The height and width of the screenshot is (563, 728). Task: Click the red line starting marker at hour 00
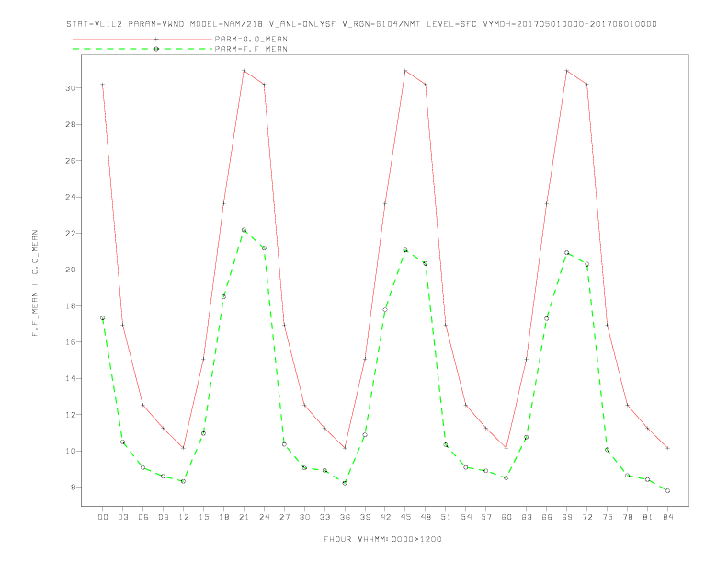tap(103, 85)
